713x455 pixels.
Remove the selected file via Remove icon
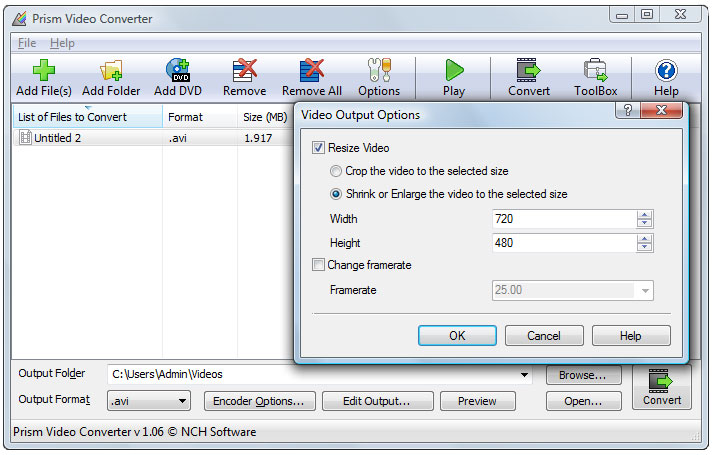245,70
